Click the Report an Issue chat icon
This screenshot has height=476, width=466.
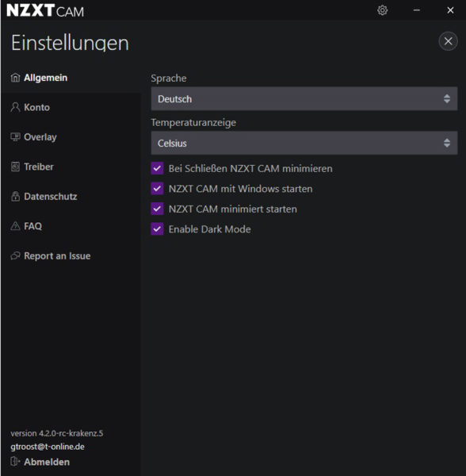click(x=15, y=256)
